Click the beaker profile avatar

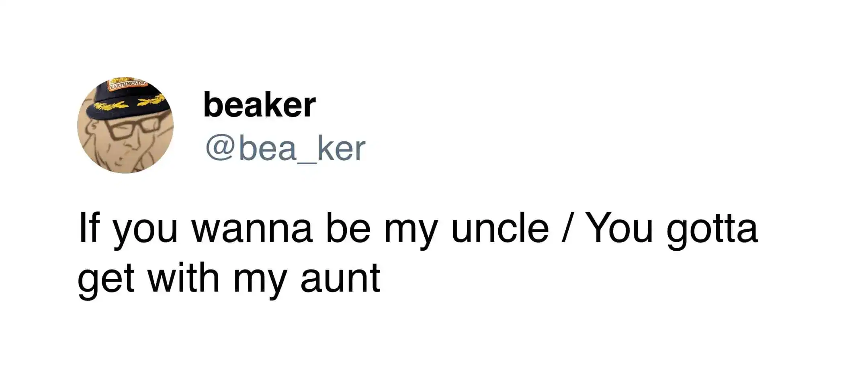(x=125, y=125)
